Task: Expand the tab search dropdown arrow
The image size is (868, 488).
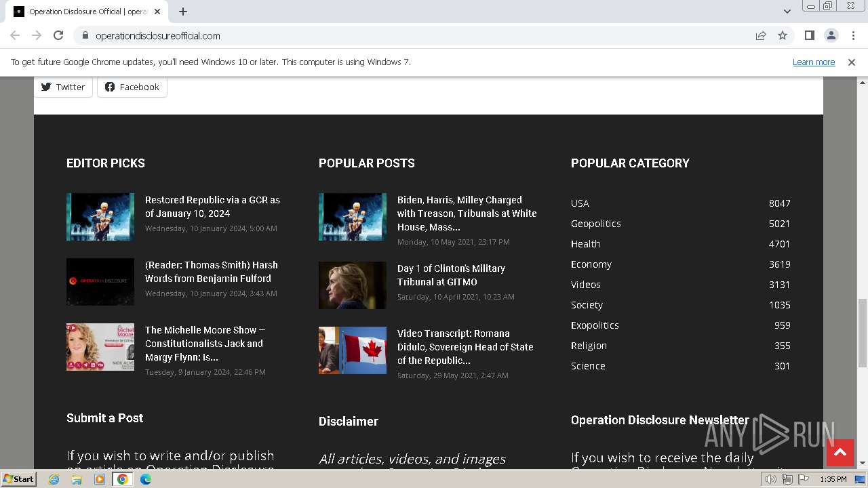Action: (787, 12)
